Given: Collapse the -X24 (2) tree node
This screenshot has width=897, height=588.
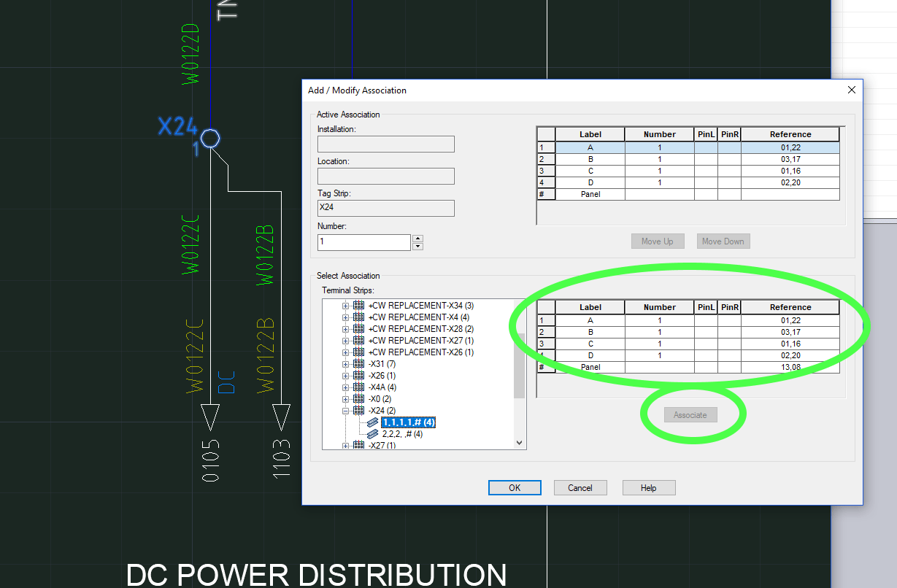Looking at the screenshot, I should pyautogui.click(x=346, y=411).
